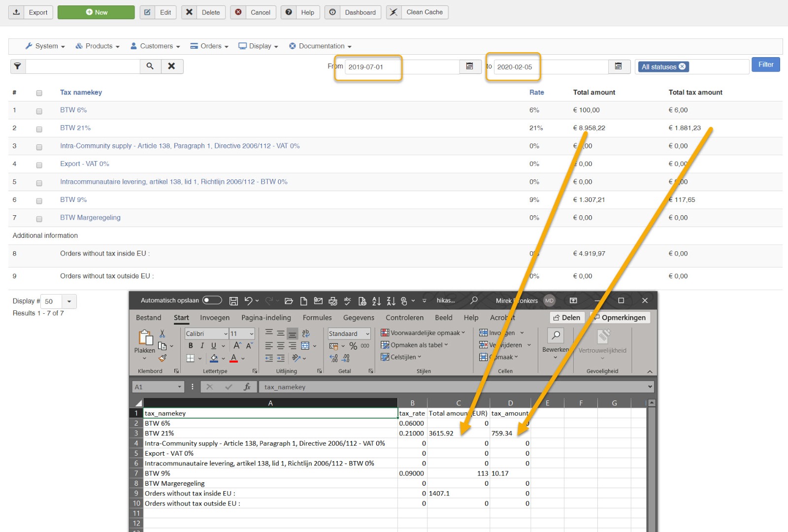This screenshot has height=532, width=788.
Task: Switch to the Invoegen ribbon tab
Action: pyautogui.click(x=215, y=318)
